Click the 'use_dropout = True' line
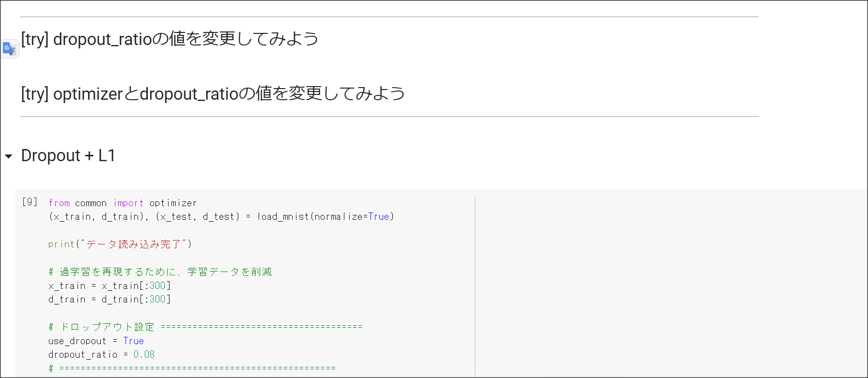The image size is (868, 378). [96, 341]
